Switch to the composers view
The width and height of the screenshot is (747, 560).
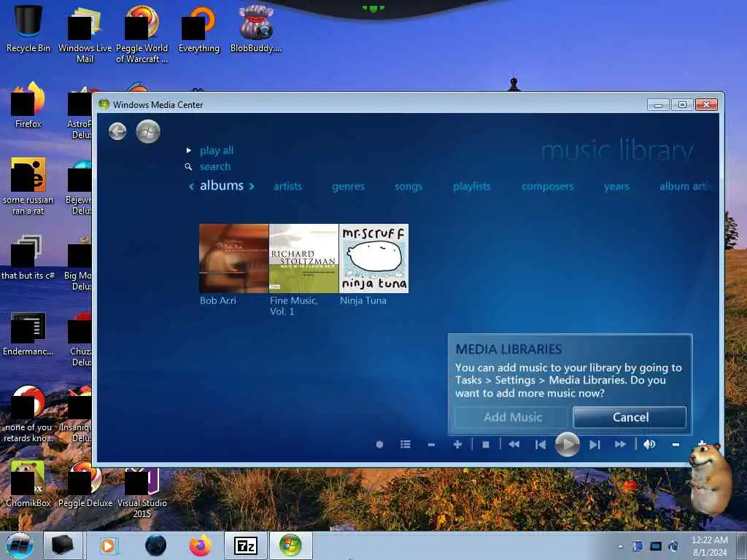pos(547,187)
